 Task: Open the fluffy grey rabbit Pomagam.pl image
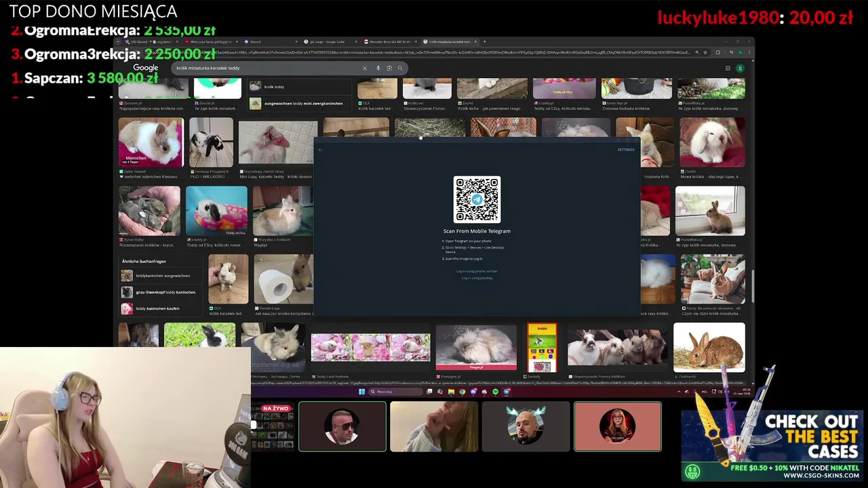tap(476, 348)
